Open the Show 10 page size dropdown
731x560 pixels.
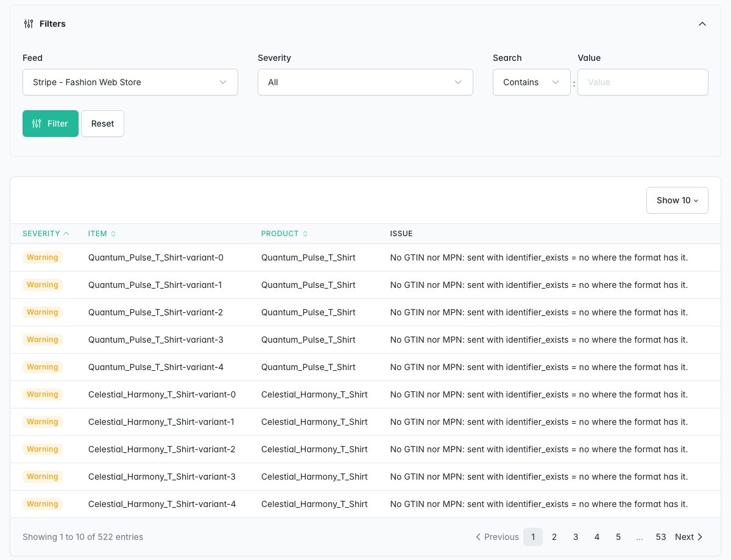pos(677,200)
